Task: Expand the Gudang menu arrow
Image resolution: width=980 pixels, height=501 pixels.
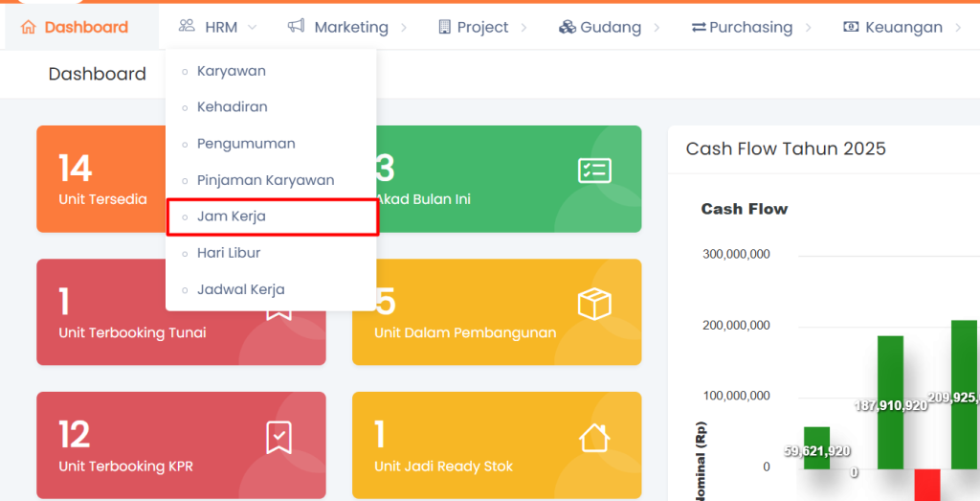Action: [x=657, y=28]
